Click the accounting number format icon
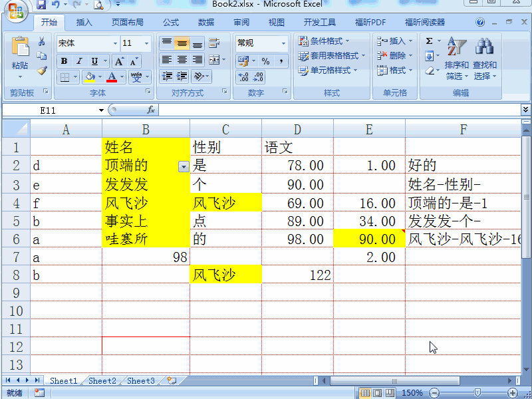This screenshot has width=532, height=399. pyautogui.click(x=243, y=61)
